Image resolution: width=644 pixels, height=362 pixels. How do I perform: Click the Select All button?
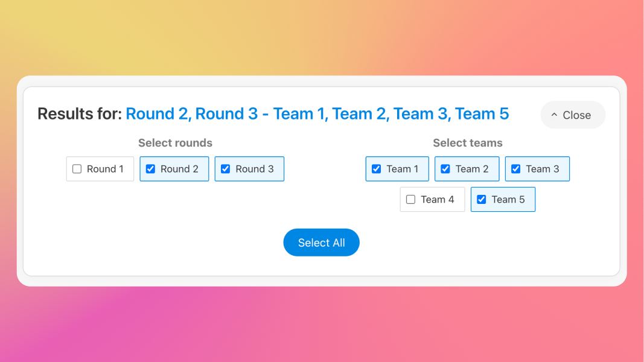(x=321, y=243)
